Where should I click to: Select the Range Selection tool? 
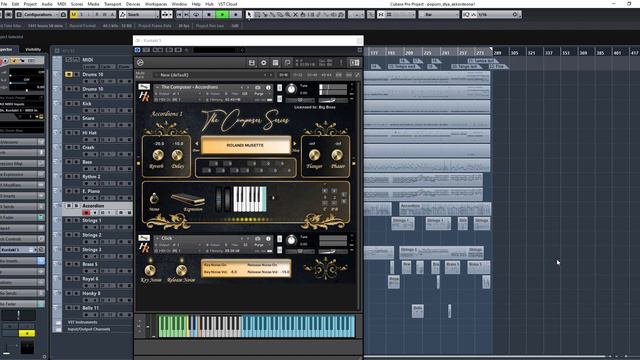pos(257,15)
